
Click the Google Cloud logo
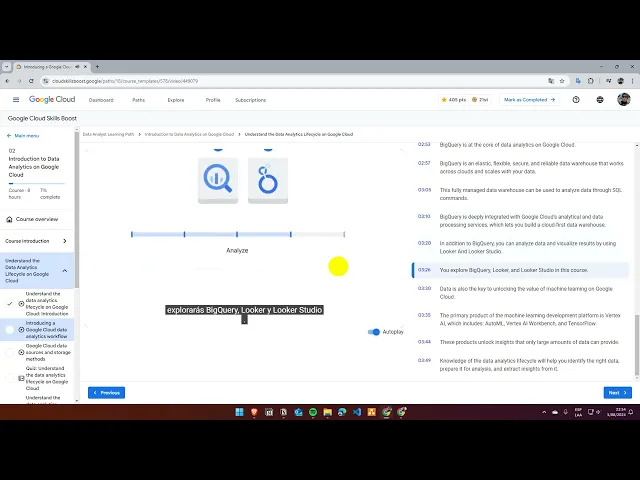tap(52, 100)
